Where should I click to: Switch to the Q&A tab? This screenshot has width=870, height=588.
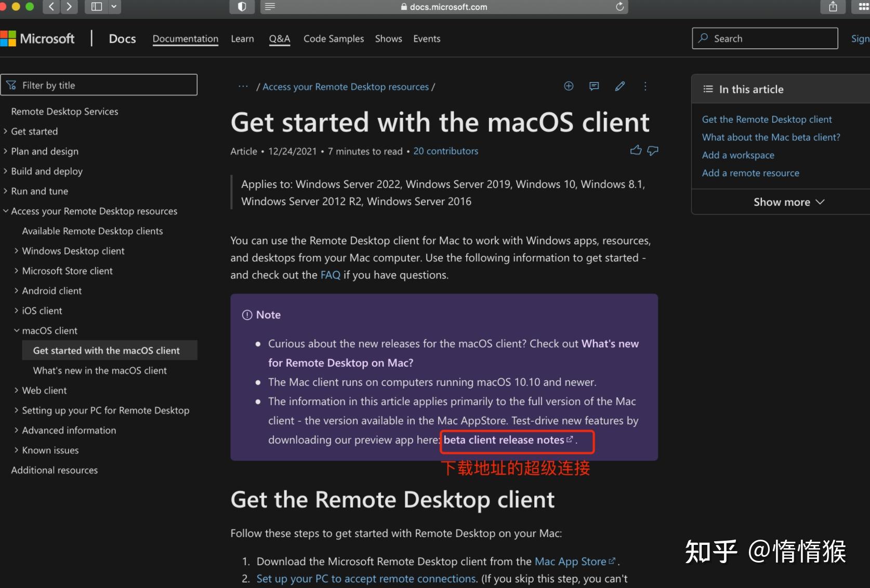279,38
